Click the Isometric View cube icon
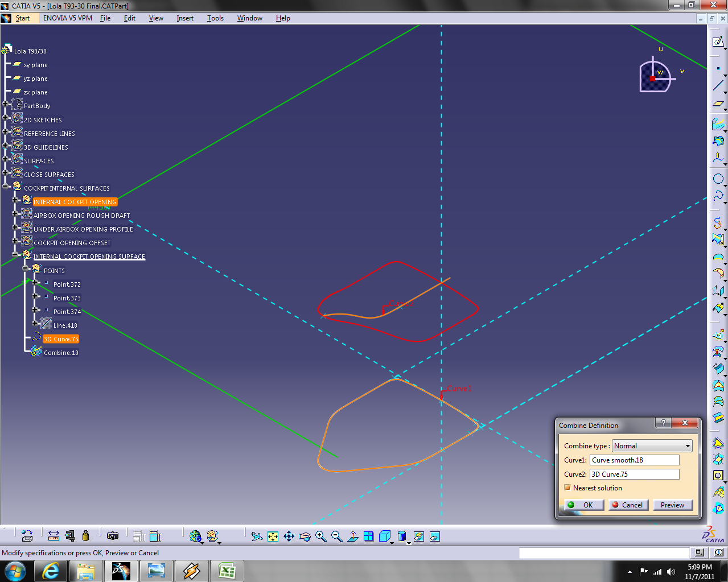728x582 pixels. click(384, 536)
